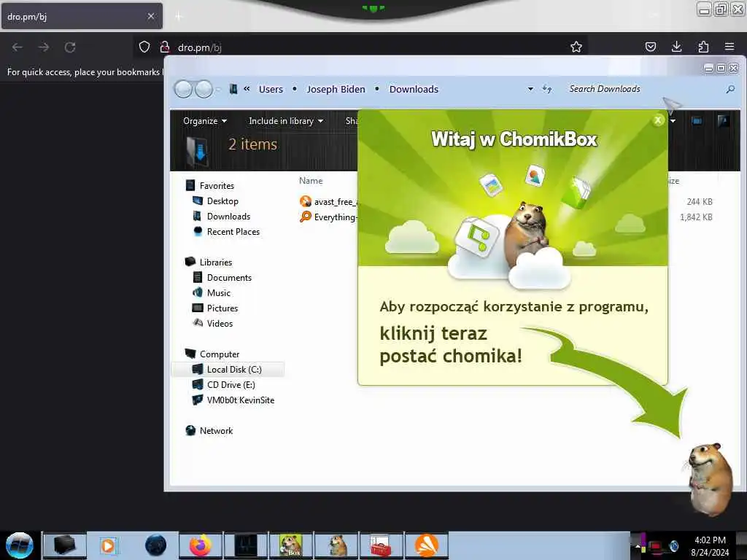Open the Pocket save icon in Firefox

coord(650,47)
